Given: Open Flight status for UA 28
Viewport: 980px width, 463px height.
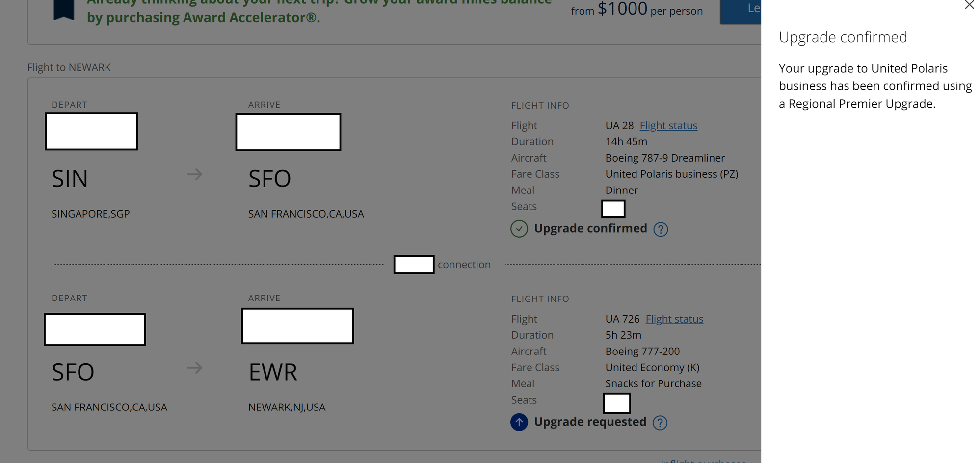Looking at the screenshot, I should [x=668, y=126].
